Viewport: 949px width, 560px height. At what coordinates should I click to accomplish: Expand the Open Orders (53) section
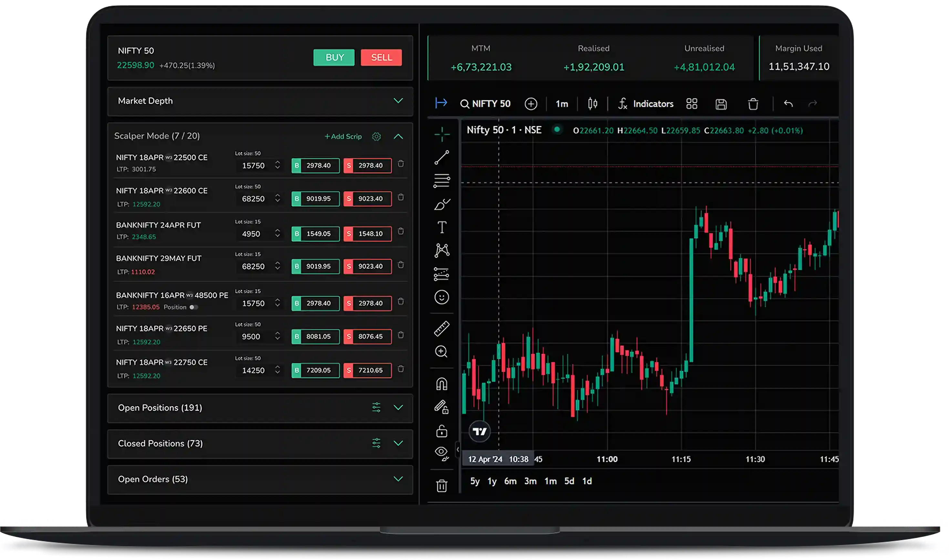[x=398, y=479]
